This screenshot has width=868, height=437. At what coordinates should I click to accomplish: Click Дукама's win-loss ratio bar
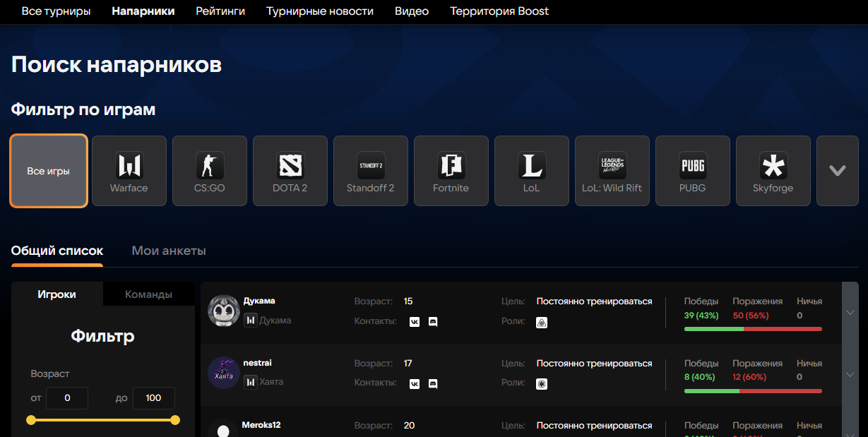[x=753, y=329]
